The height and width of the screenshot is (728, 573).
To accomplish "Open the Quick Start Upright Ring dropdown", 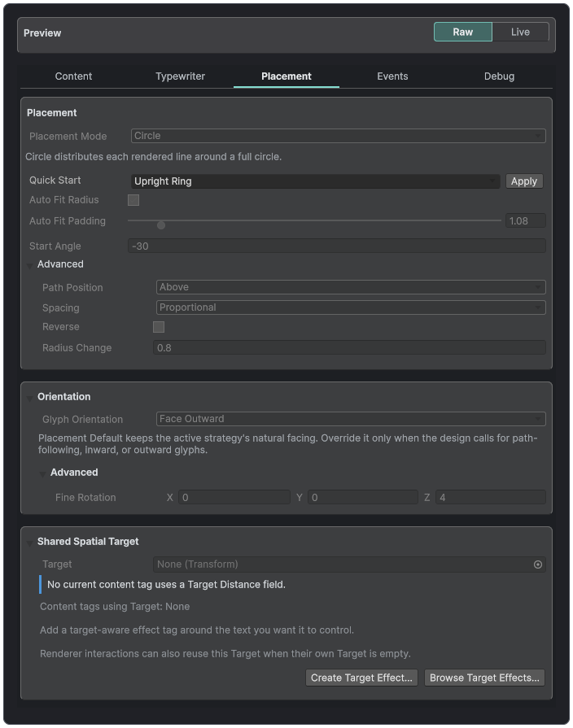I will point(315,181).
